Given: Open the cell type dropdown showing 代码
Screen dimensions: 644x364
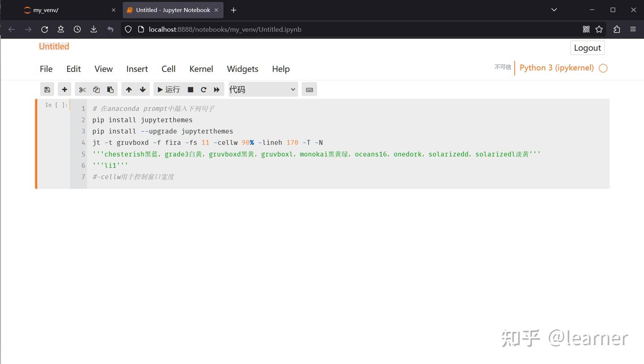Looking at the screenshot, I should pyautogui.click(x=263, y=89).
